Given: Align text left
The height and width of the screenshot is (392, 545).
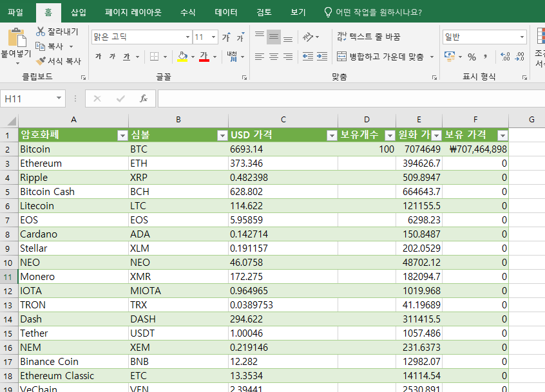Looking at the screenshot, I should pos(259,57).
